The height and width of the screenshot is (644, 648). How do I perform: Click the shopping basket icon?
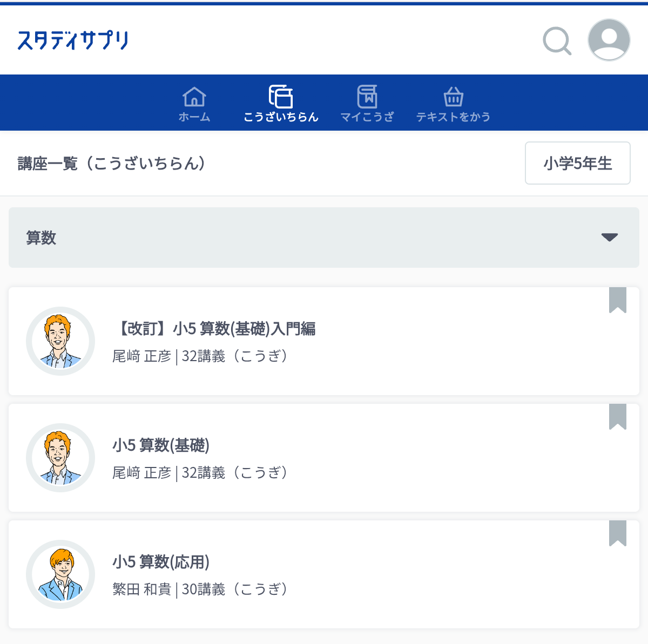pyautogui.click(x=454, y=97)
